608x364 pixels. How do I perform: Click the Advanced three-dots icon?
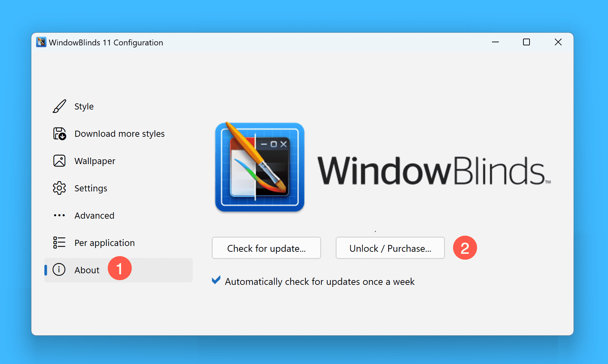click(x=59, y=215)
